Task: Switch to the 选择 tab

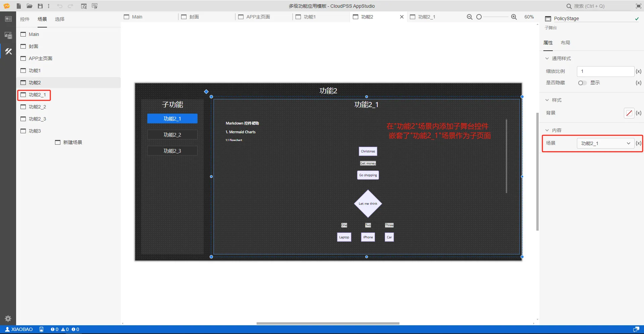Action: coord(60,19)
